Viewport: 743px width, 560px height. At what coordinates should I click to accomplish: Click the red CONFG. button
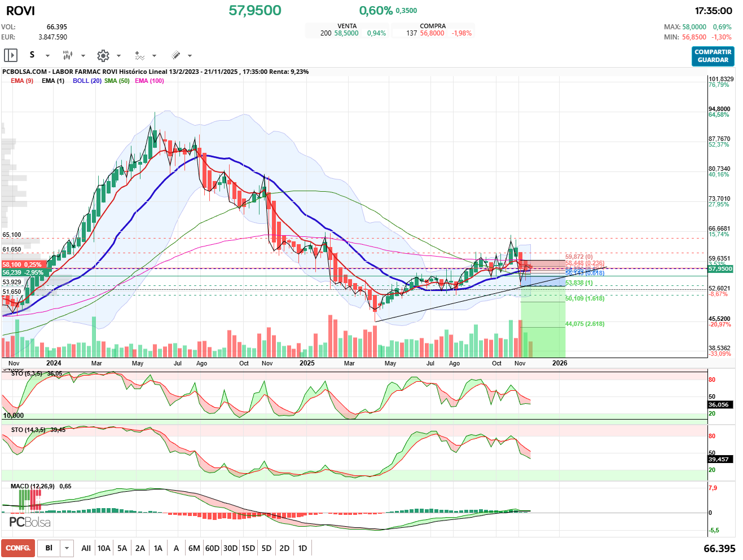coord(18,548)
